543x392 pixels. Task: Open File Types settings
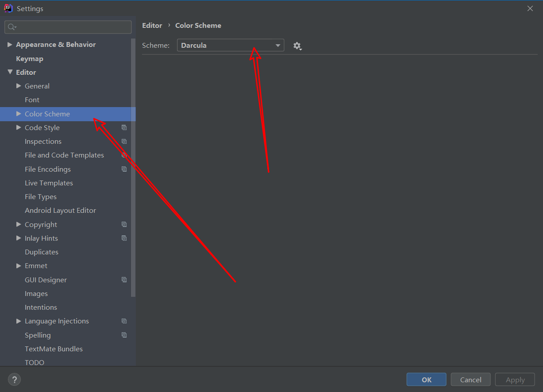point(41,196)
